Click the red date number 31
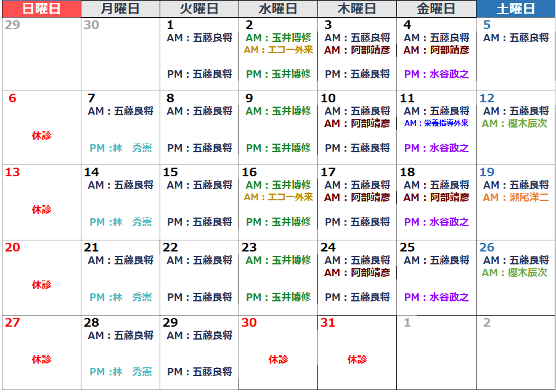Screen dimensions: 556x392 click(328, 322)
